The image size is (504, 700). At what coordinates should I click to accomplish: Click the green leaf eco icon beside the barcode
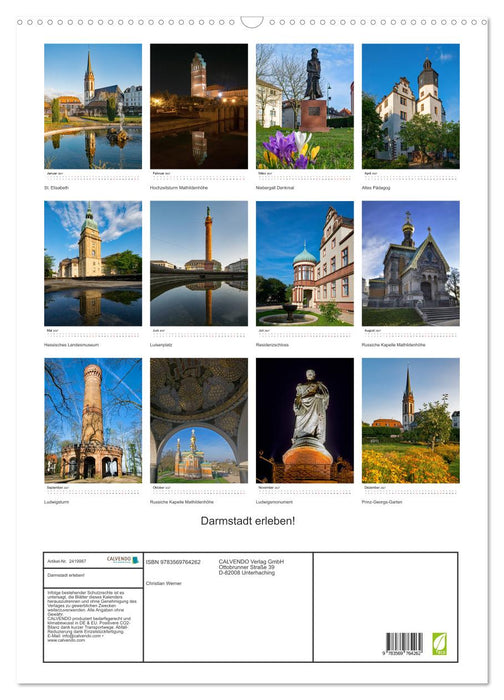click(x=439, y=644)
